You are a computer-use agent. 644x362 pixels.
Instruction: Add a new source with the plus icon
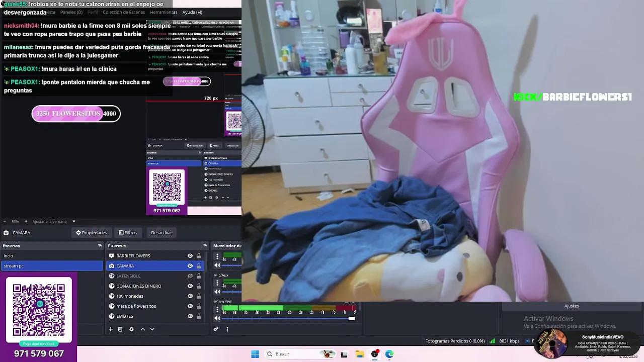click(111, 329)
